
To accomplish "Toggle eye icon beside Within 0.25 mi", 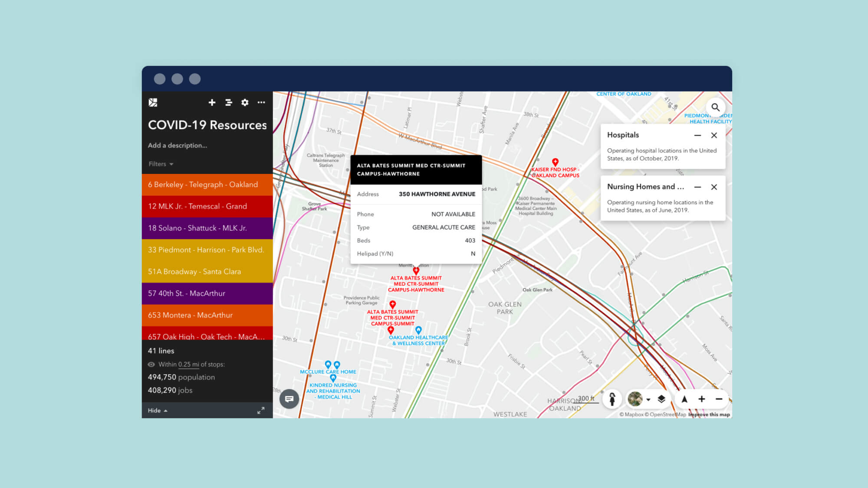I will click(x=151, y=364).
